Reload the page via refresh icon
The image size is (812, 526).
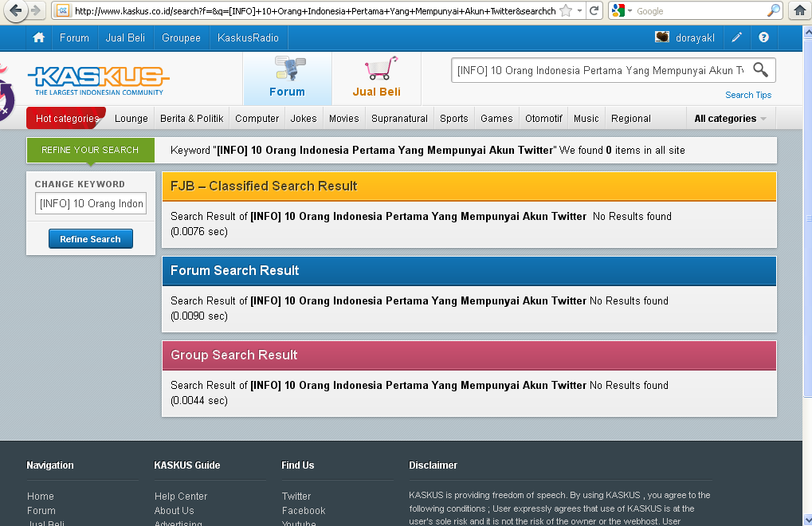(594, 10)
